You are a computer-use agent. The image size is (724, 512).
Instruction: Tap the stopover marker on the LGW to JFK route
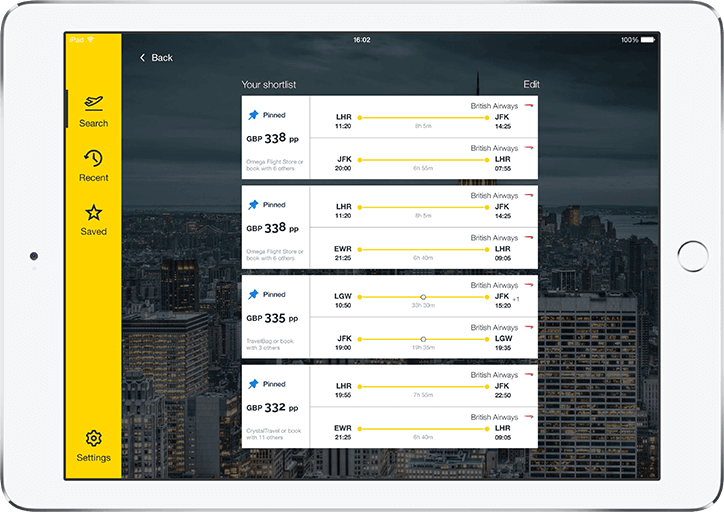[423, 297]
